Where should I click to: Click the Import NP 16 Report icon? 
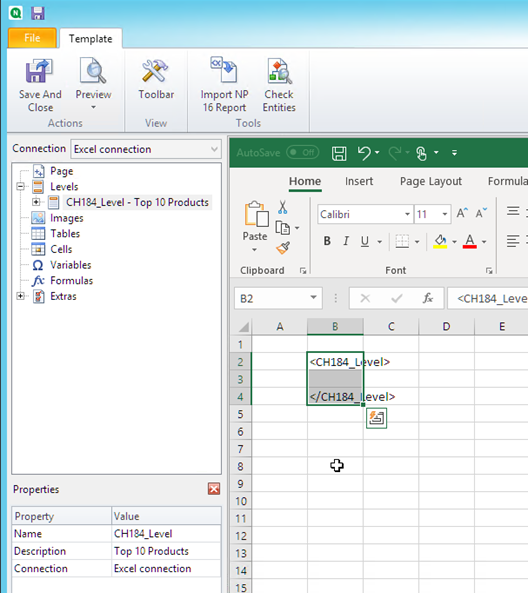(224, 70)
